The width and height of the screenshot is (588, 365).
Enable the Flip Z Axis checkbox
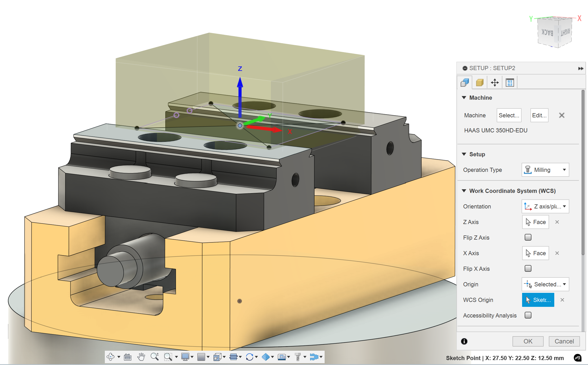528,237
